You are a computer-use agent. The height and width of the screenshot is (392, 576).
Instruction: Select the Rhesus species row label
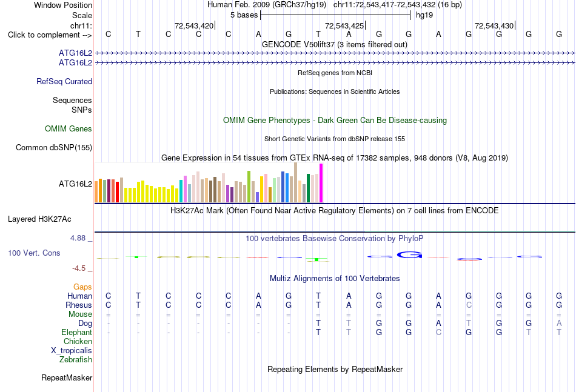click(79, 305)
